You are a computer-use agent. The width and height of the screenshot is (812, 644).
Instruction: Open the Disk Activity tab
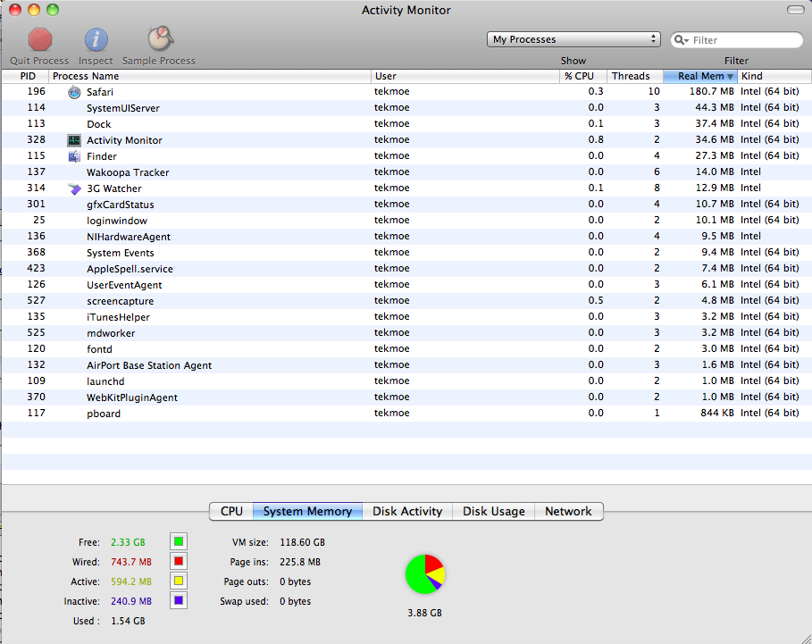pos(407,511)
